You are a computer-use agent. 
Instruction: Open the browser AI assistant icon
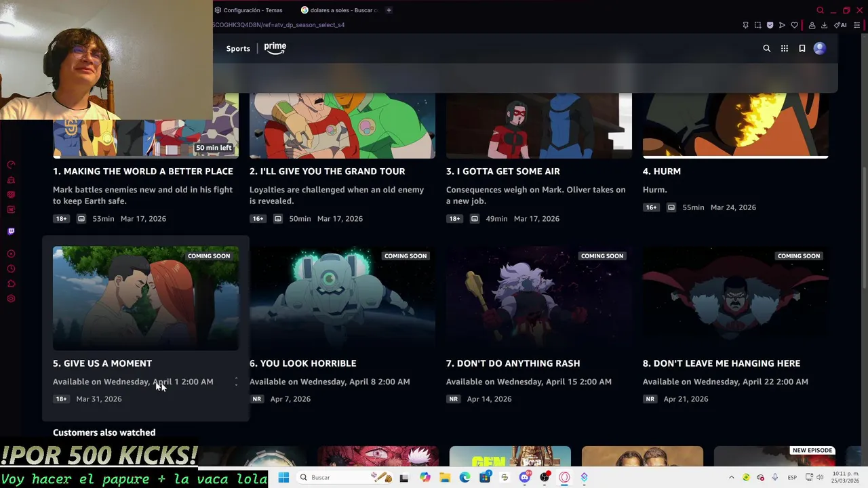tap(840, 25)
